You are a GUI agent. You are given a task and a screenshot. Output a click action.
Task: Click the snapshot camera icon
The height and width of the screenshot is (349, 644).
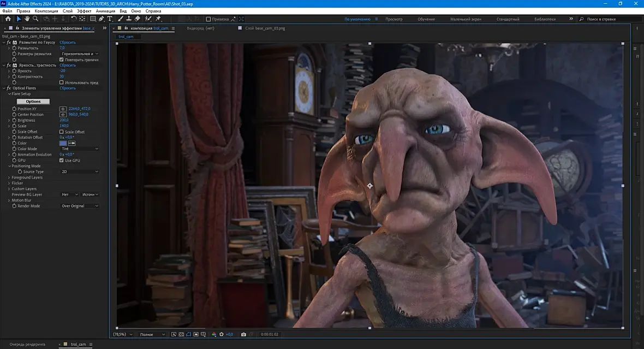[x=243, y=335]
